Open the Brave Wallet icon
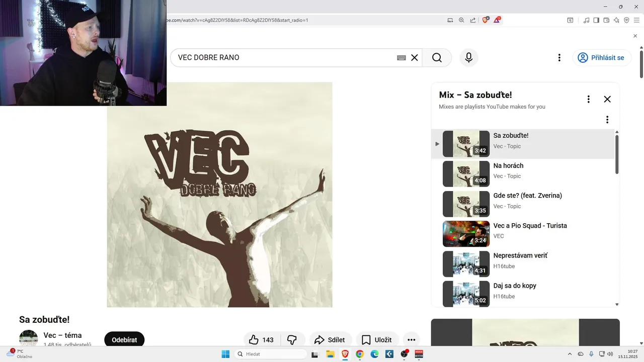 (606, 20)
